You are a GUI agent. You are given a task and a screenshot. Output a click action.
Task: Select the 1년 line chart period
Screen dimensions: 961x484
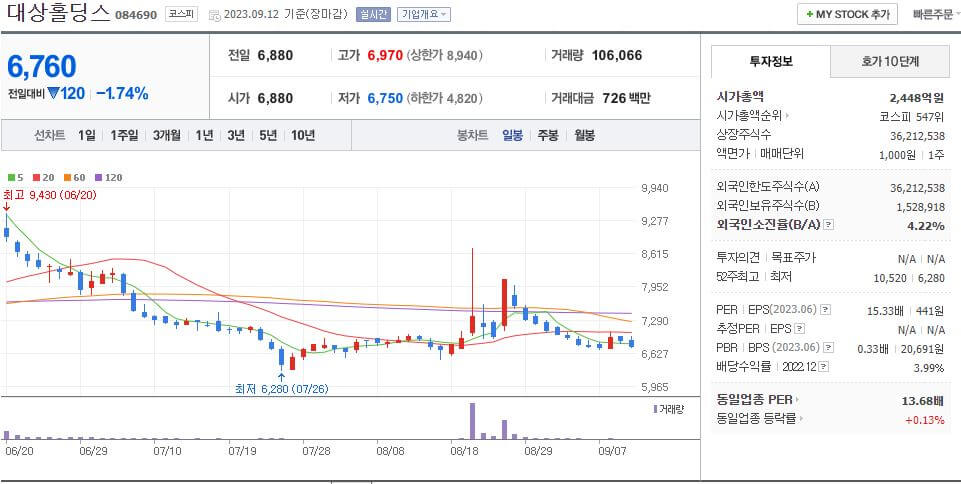[205, 135]
